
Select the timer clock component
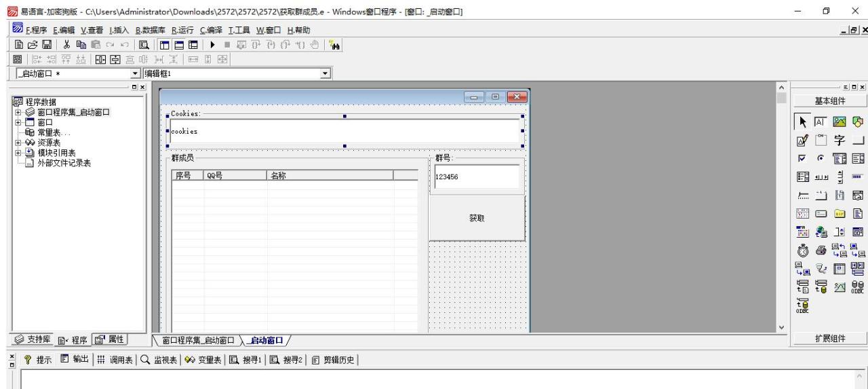pos(804,251)
